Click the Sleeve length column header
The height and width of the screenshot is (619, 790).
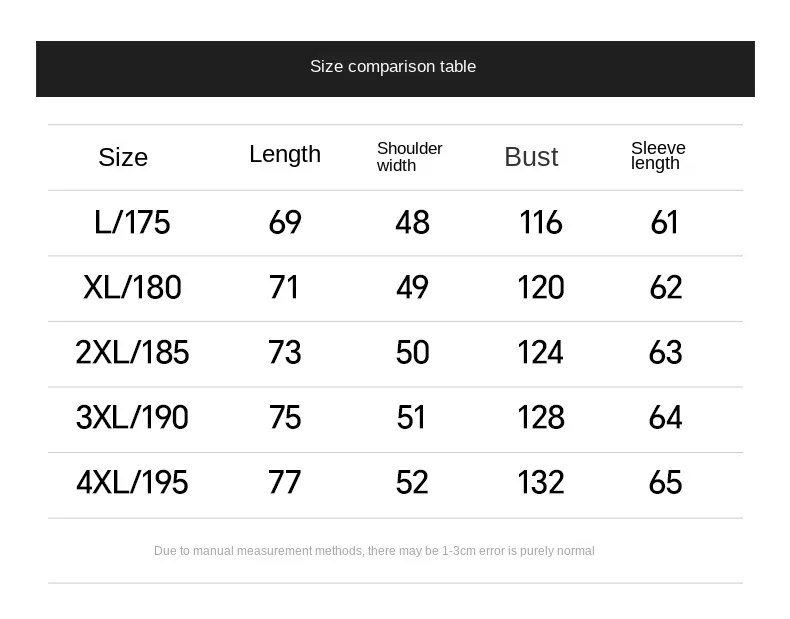658,156
